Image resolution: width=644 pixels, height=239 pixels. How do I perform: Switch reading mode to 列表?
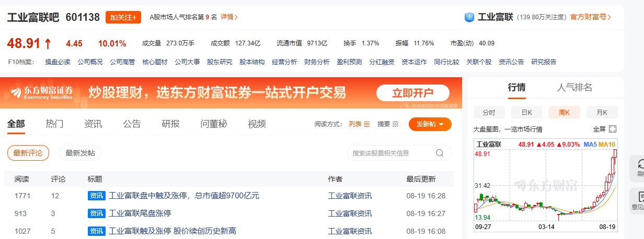(359, 124)
